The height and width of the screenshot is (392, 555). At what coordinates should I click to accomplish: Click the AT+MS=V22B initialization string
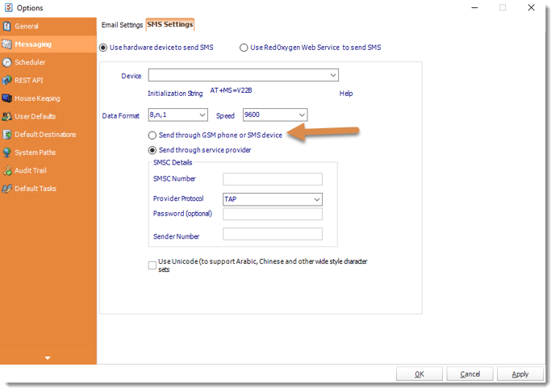(232, 90)
